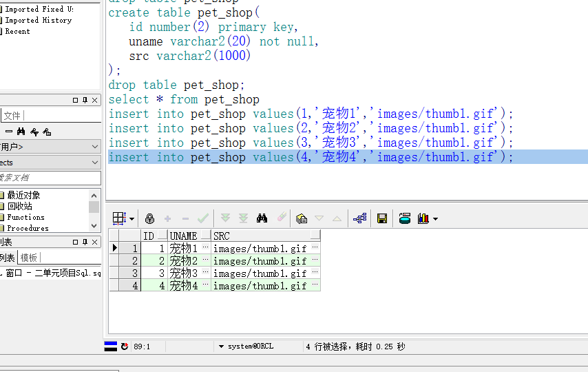The height and width of the screenshot is (372, 588).
Task: Click the fetch next page icon
Action: (x=225, y=218)
